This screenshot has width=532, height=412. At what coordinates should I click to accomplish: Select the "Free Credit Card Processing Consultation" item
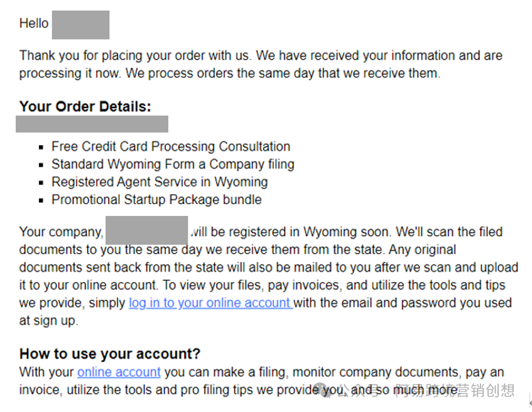tap(171, 146)
